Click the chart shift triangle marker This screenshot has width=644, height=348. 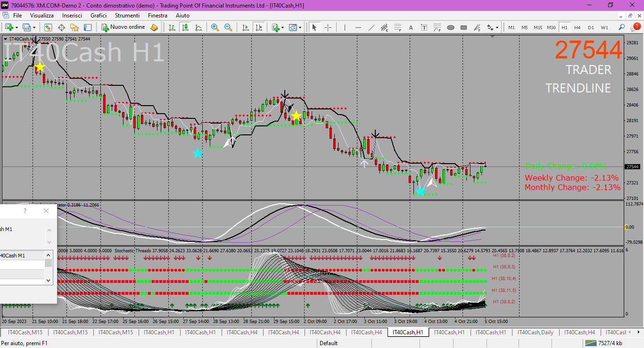494,36
